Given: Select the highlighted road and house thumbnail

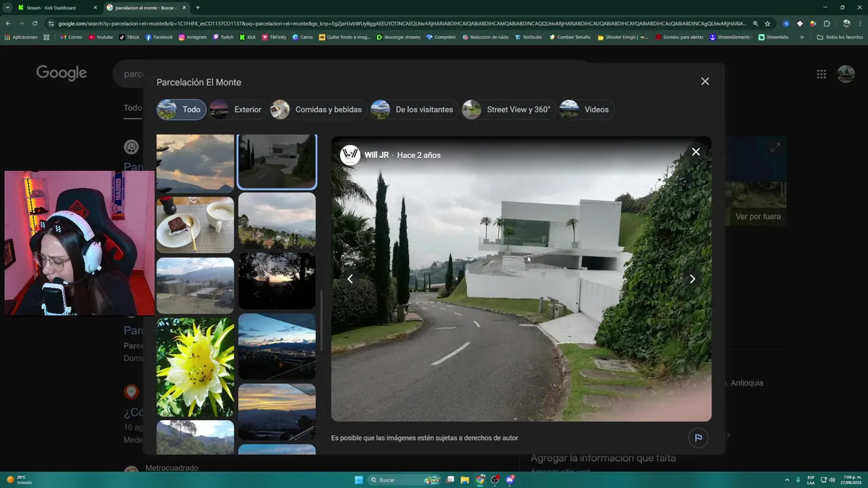Looking at the screenshot, I should click(277, 161).
